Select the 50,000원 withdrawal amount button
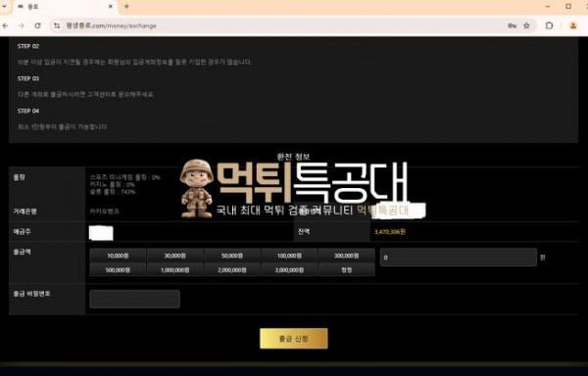 232,256
